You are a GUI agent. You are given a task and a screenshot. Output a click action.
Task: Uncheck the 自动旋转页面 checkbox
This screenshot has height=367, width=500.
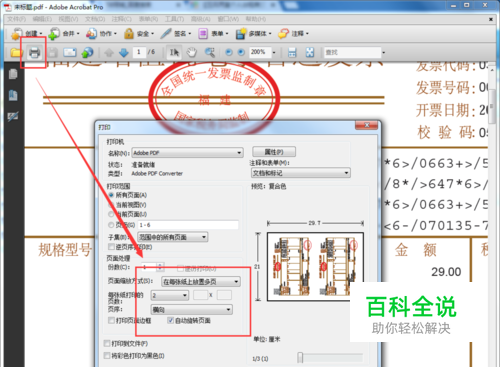pos(171,320)
